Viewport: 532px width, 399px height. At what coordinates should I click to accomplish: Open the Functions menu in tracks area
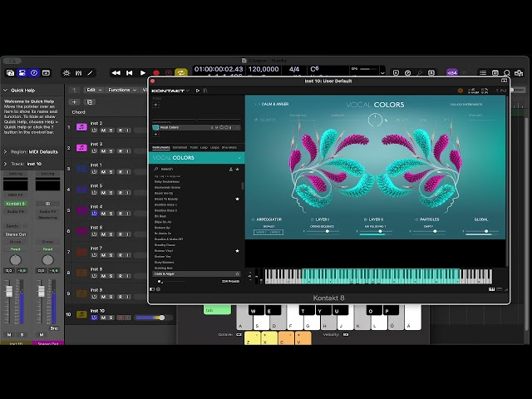[122, 90]
